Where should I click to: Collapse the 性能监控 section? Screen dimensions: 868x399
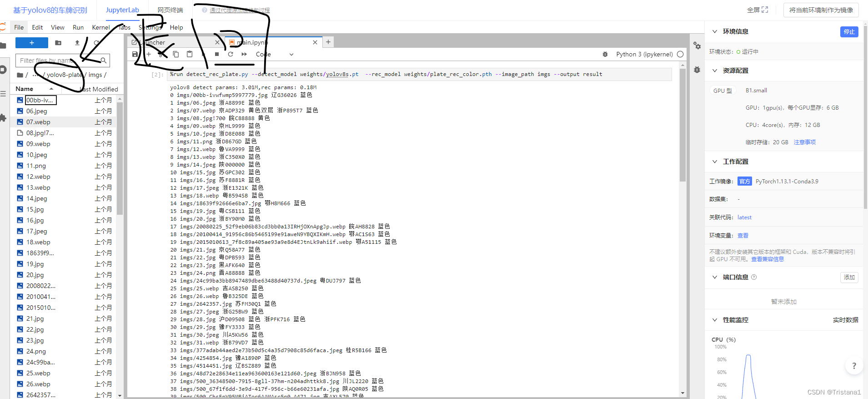tap(715, 320)
